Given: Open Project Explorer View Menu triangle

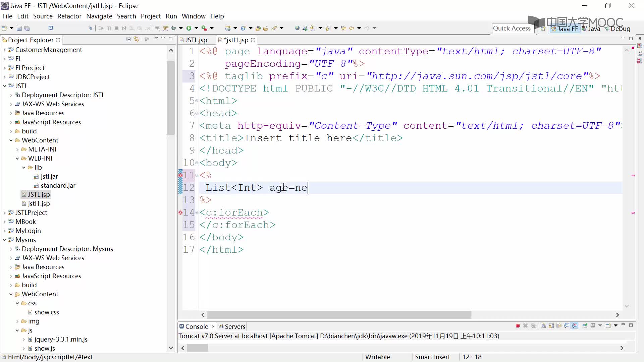Looking at the screenshot, I should click(156, 39).
